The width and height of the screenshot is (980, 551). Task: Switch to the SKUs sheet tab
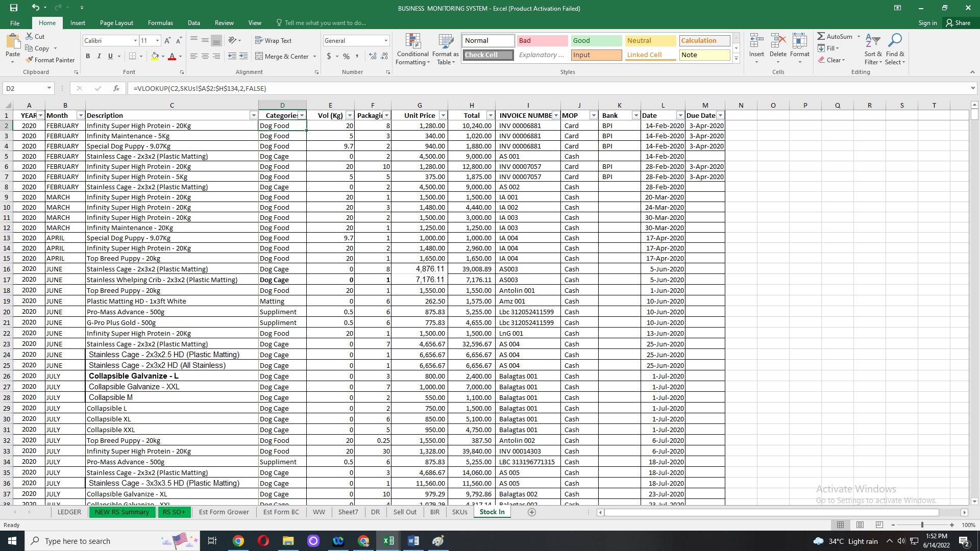[459, 512]
